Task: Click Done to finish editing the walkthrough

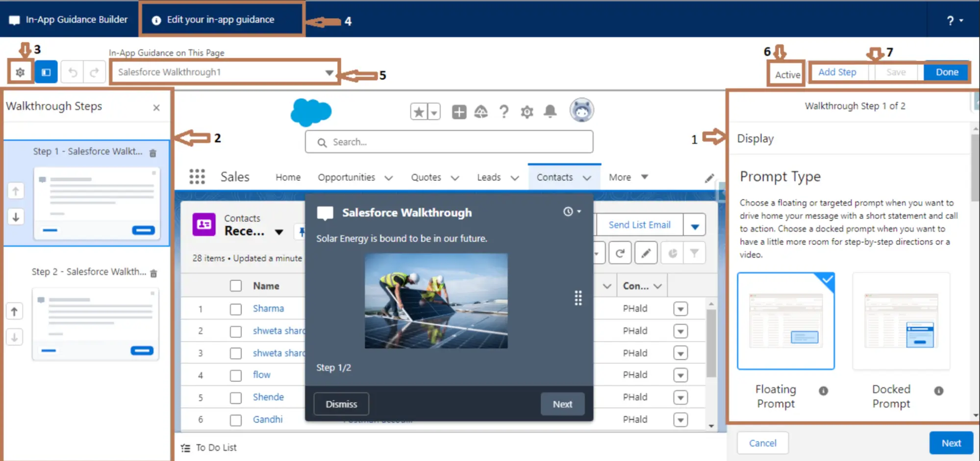Action: 946,72
